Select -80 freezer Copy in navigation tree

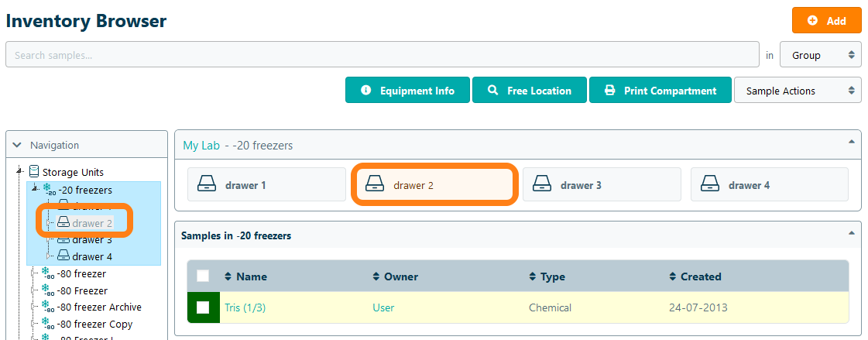point(94,324)
